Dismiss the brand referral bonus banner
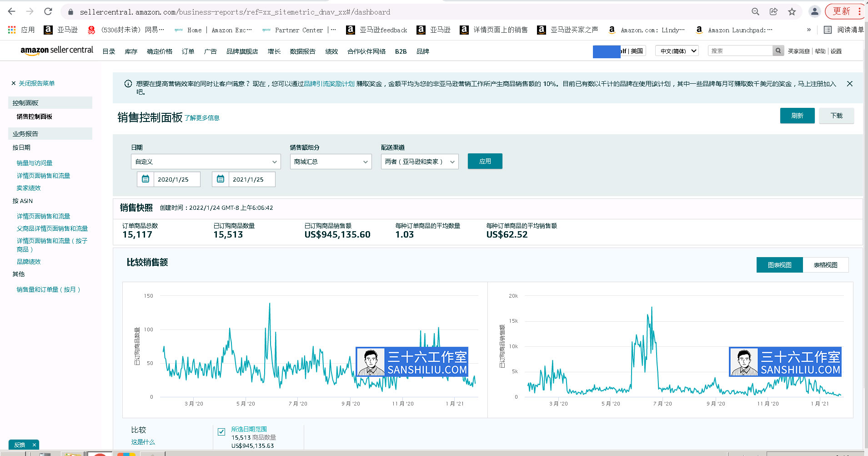Image resolution: width=868 pixels, height=456 pixels. pyautogui.click(x=849, y=84)
